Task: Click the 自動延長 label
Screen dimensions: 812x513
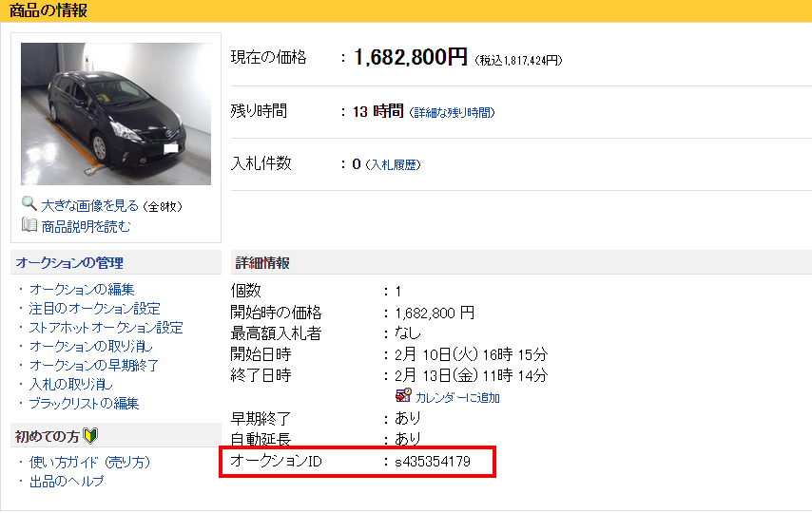Action: 261,440
